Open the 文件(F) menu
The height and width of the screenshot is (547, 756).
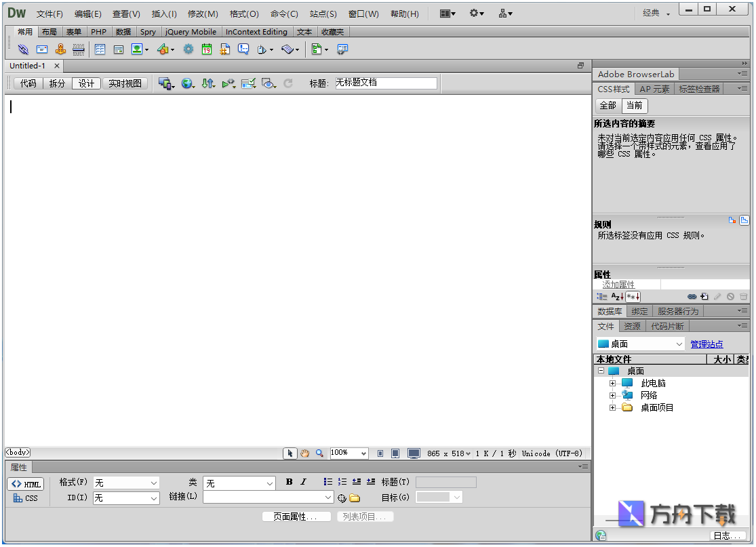[x=49, y=14]
